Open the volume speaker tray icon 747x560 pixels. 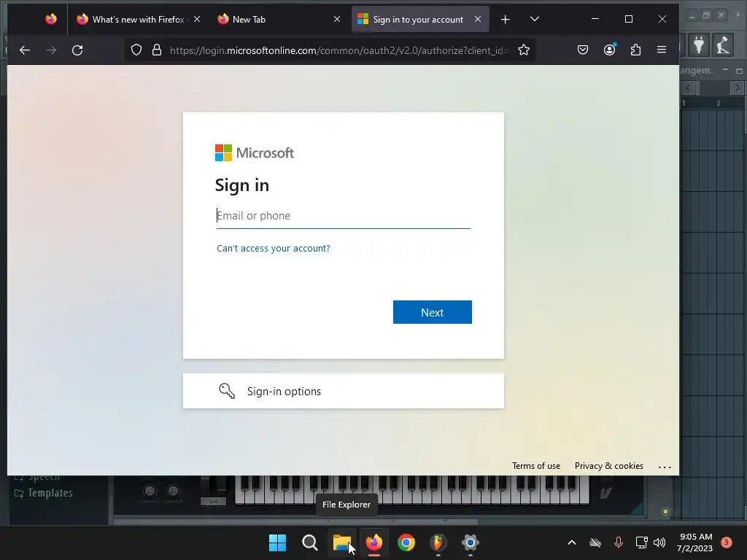[659, 542]
